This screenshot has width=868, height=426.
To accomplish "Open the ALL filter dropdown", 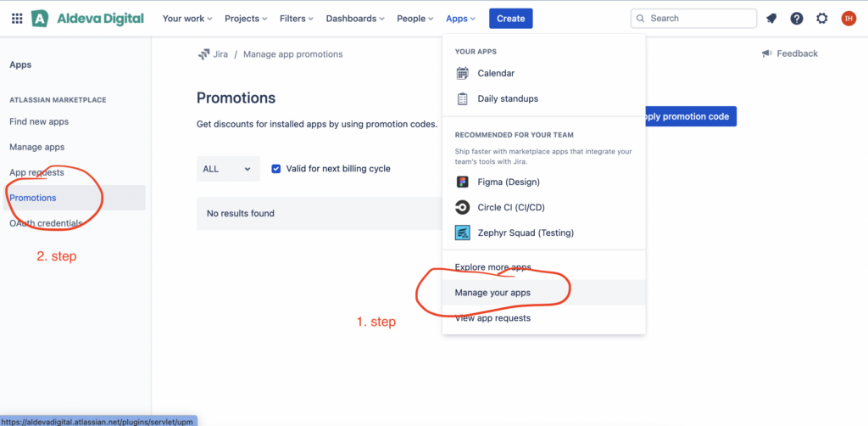I will [x=228, y=169].
